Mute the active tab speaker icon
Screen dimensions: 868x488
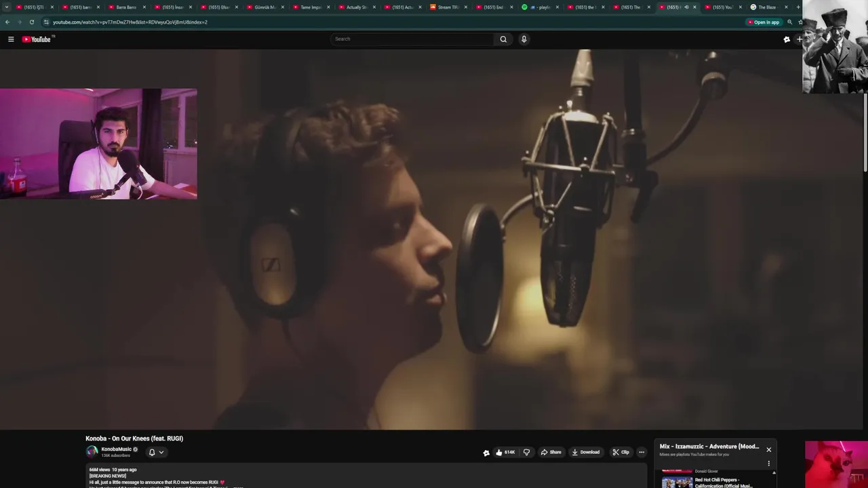(686, 7)
